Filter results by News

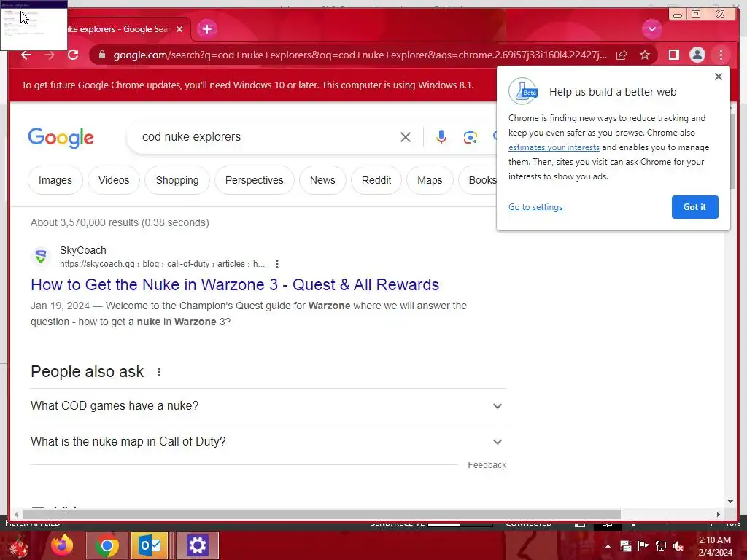click(x=322, y=181)
